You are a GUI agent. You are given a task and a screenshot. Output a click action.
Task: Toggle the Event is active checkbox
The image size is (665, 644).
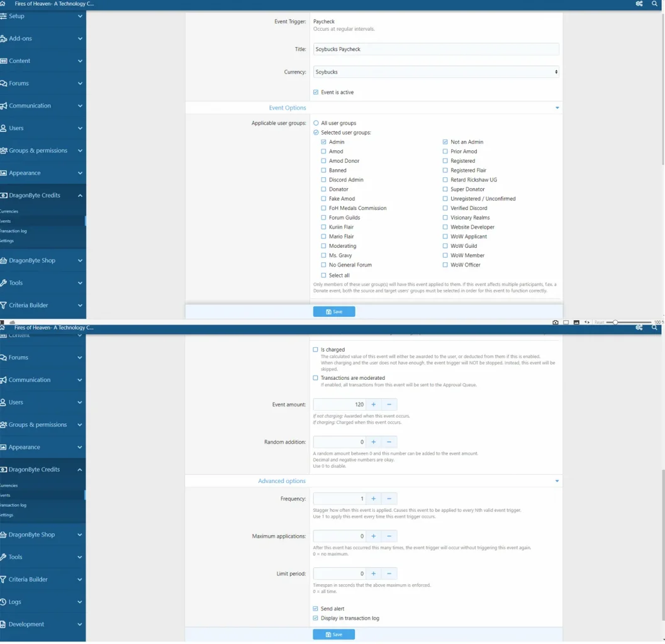click(x=316, y=92)
